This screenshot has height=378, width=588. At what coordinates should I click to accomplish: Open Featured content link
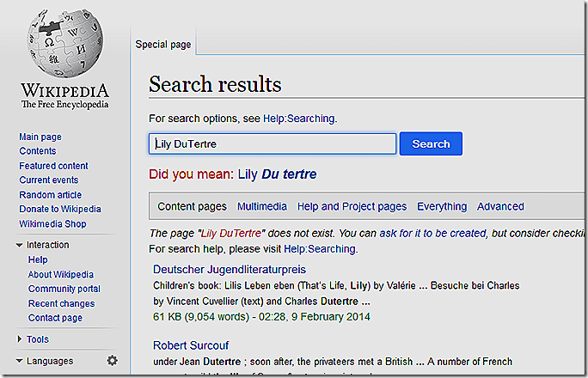click(x=53, y=166)
